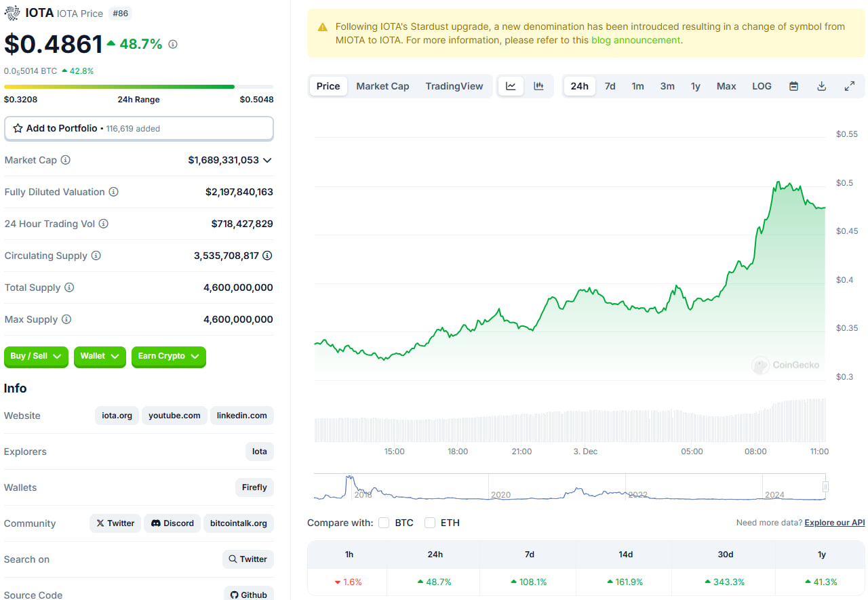Open the calendar date range icon
868x600 pixels.
tap(793, 86)
